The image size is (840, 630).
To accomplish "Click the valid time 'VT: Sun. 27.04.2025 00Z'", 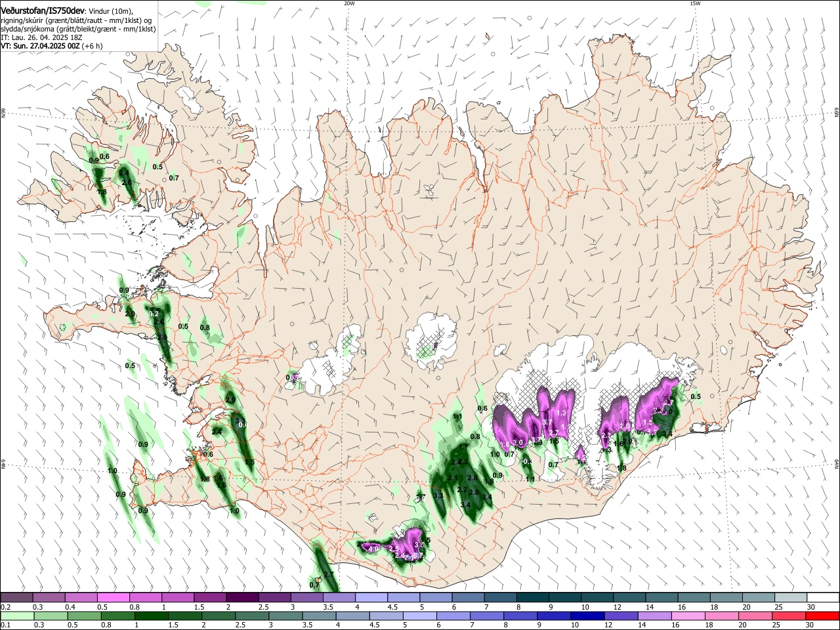I will [40, 46].
